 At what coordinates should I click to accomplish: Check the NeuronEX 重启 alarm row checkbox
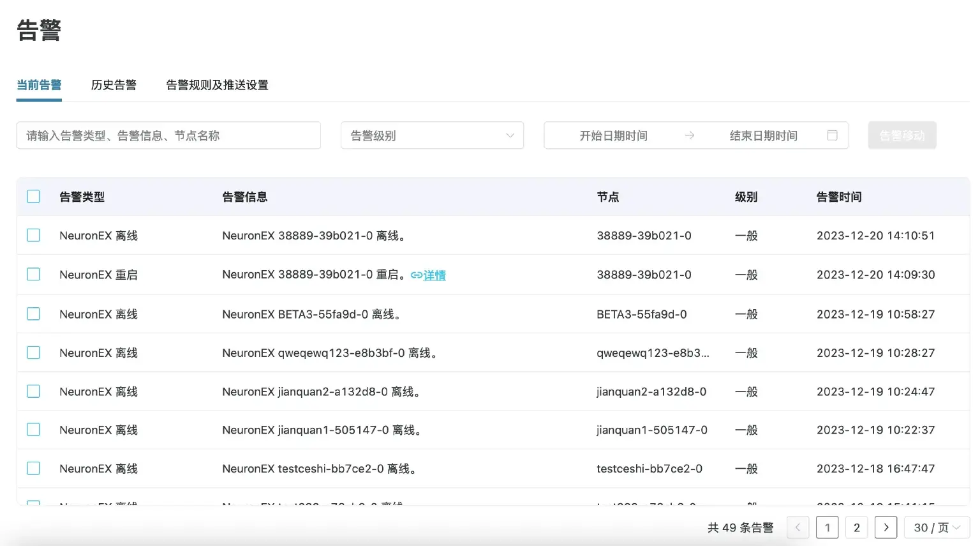coord(33,274)
